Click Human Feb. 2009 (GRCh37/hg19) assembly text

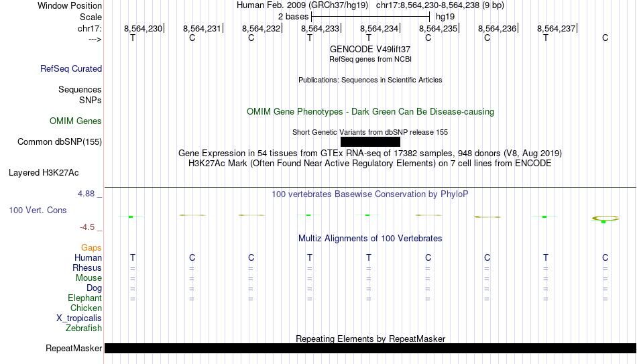click(x=302, y=5)
